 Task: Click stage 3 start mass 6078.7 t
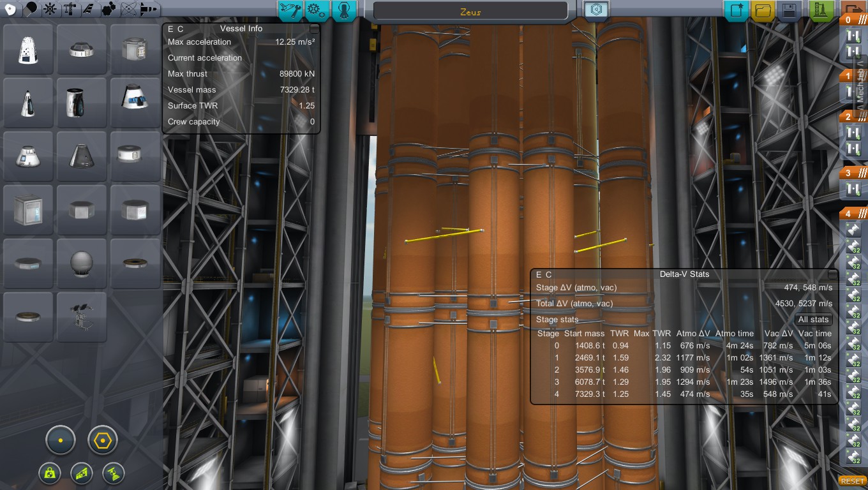(589, 382)
